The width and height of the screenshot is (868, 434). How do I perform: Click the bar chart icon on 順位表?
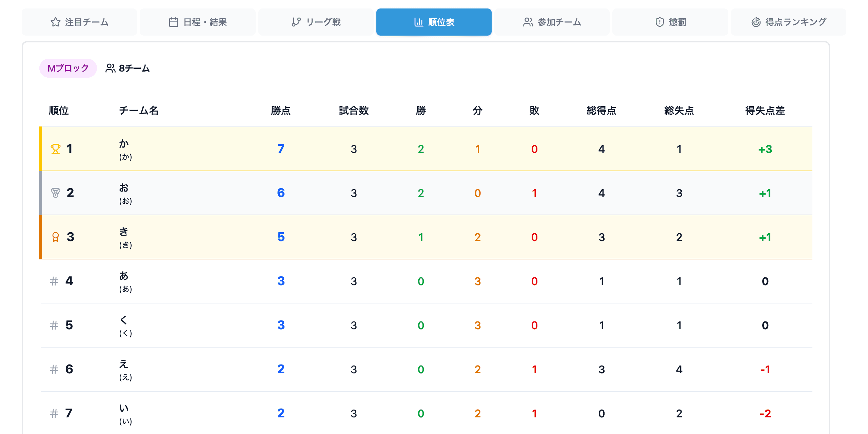419,22
